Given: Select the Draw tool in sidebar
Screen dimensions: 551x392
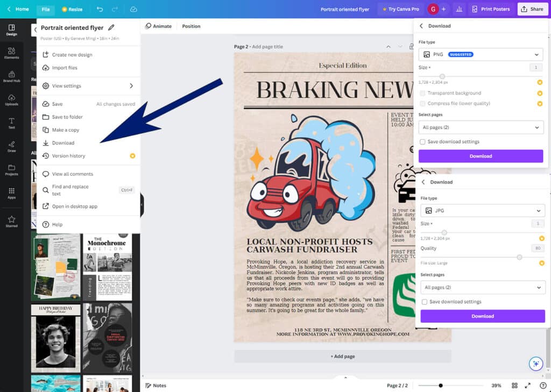Looking at the screenshot, I should (11, 146).
